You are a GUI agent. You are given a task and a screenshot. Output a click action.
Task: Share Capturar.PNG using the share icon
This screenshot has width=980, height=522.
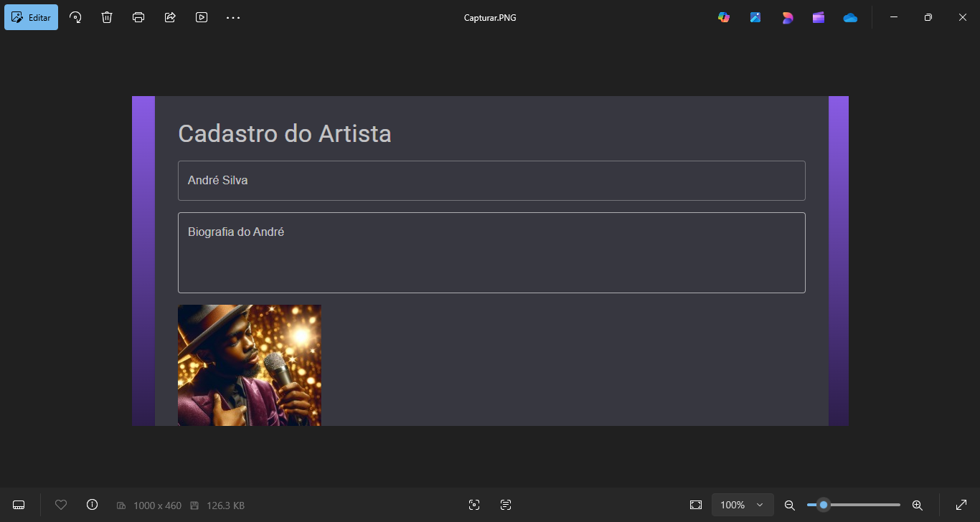click(x=170, y=17)
